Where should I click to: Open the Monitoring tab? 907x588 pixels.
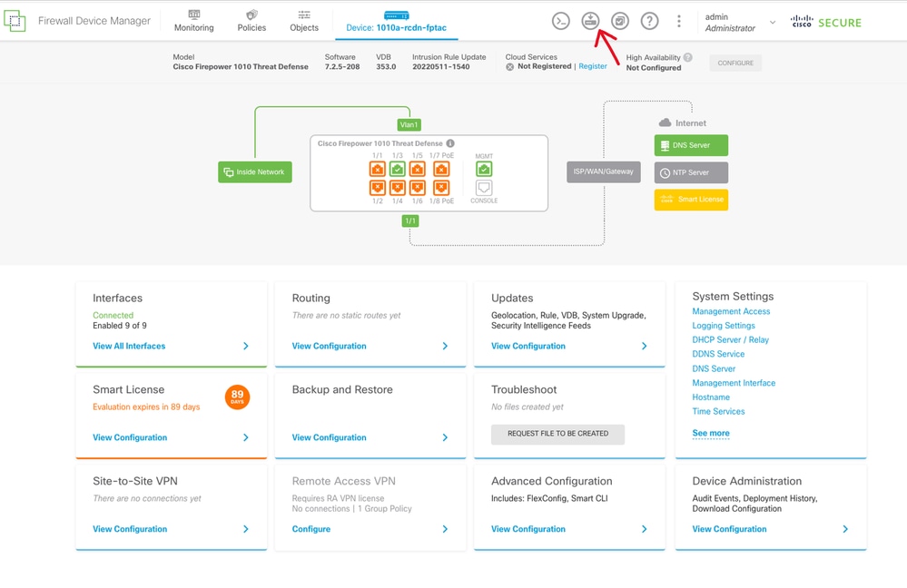(x=193, y=21)
